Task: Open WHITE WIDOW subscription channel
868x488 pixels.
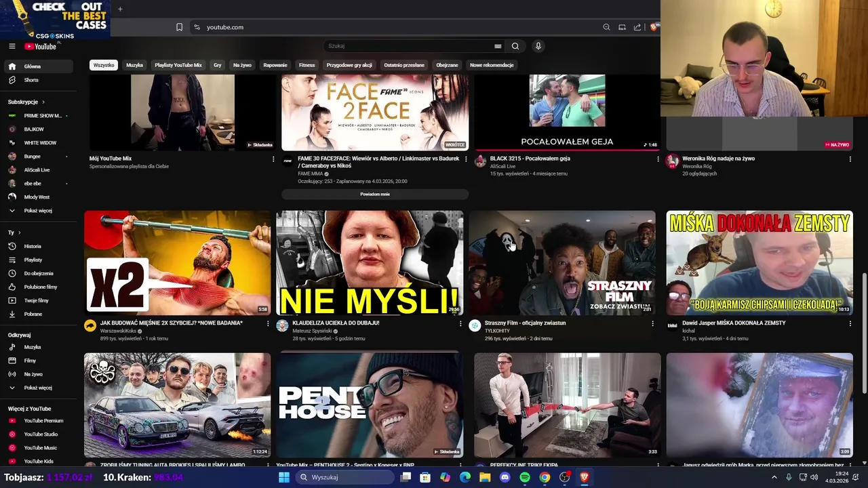Action: [x=38, y=142]
